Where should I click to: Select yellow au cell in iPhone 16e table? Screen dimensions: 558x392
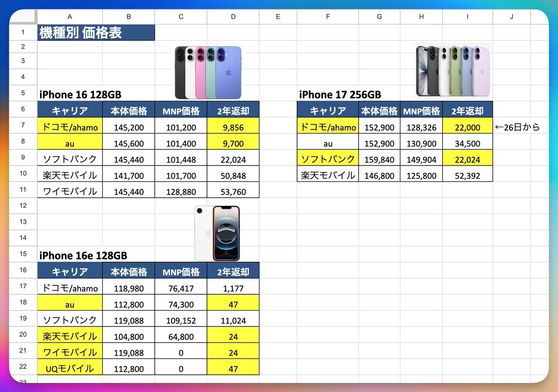(x=70, y=303)
